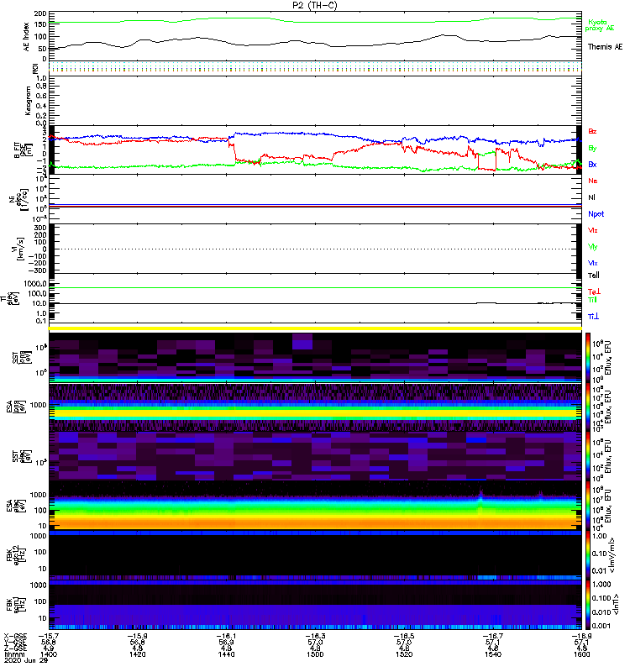Select the red "Ne" density legend label
630x672 pixels.
(x=593, y=181)
